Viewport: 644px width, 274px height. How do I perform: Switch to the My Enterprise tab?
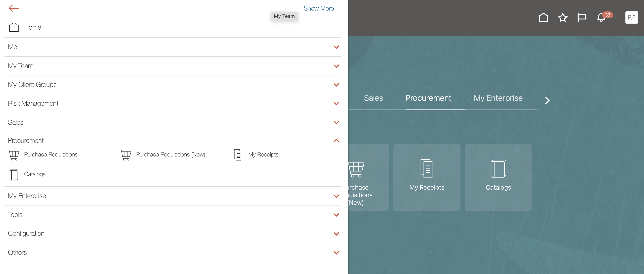click(x=498, y=98)
